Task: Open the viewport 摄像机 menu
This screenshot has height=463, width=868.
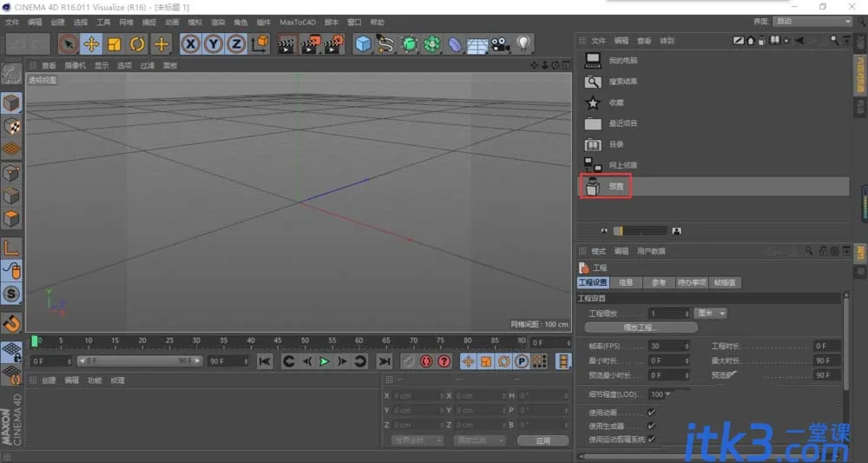Action: (x=75, y=65)
